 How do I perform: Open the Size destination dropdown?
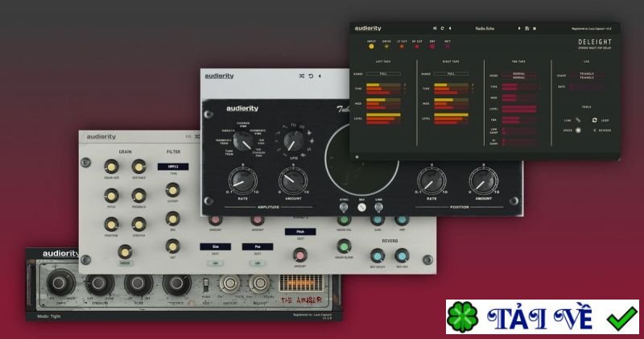point(215,246)
